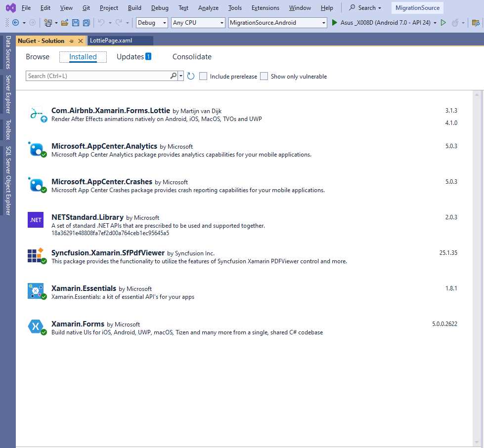This screenshot has width=484, height=448.
Task: Switch to the LottiePage.xaml tab
Action: click(x=119, y=41)
